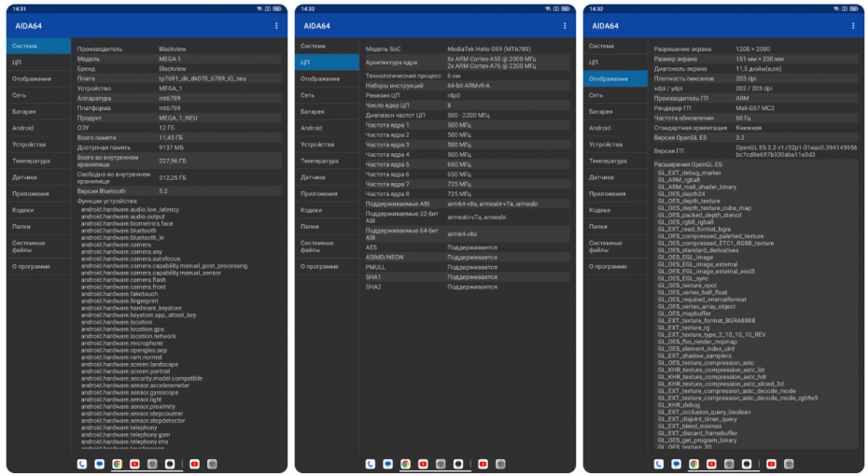Screen dimensions: 868x476
Task: Select Технологический процесс 6 нм row
Action: [x=467, y=76]
